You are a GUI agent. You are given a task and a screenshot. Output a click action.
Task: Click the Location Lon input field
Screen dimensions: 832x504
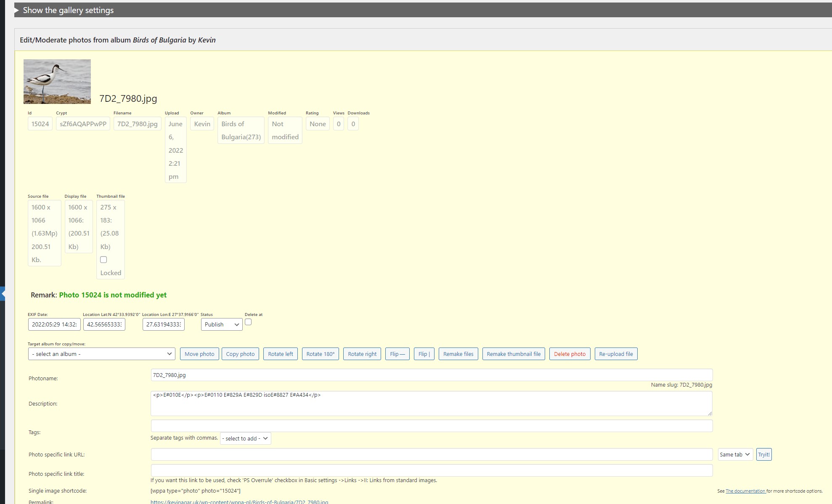(164, 324)
